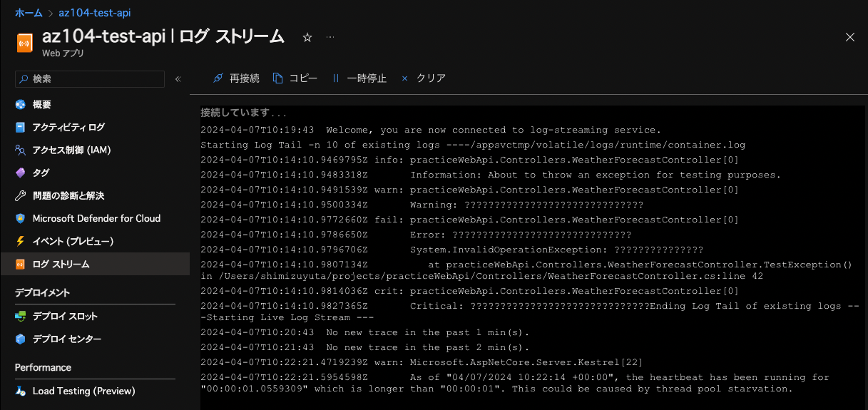Click the デプロイメント section header
This screenshot has width=868, height=410.
42,292
